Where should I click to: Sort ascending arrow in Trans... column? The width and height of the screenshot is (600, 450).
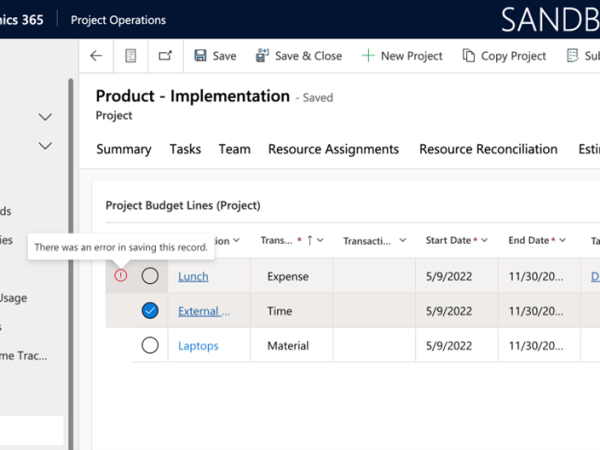(x=310, y=240)
